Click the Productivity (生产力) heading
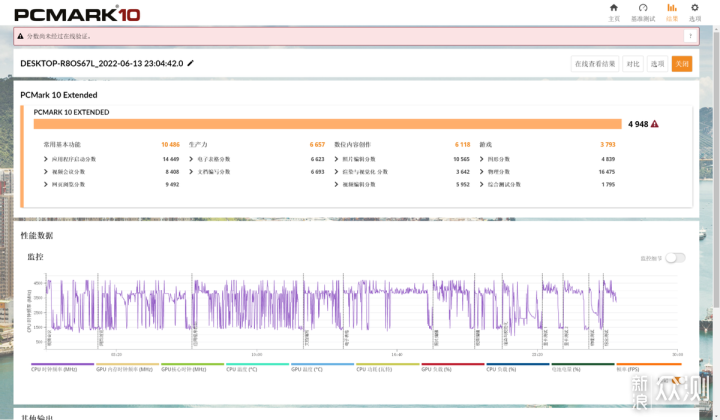 (198, 145)
